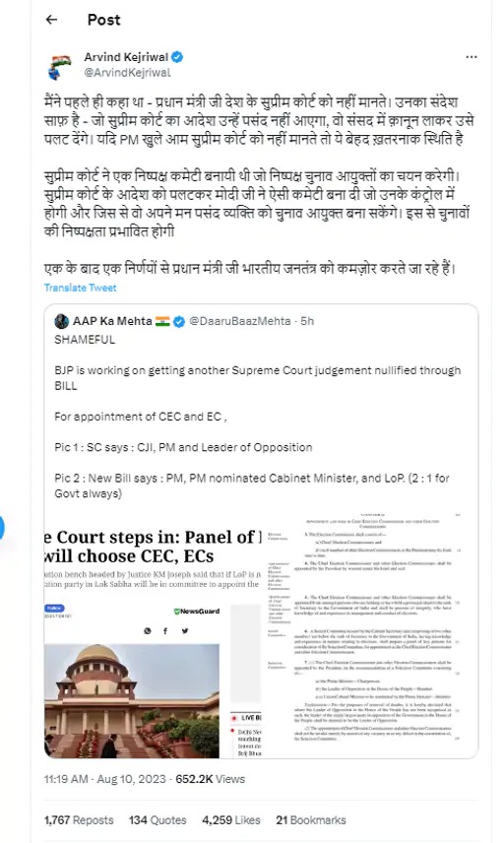The width and height of the screenshot is (504, 843).
Task: View the 4,259 Likes list
Action: click(x=231, y=820)
